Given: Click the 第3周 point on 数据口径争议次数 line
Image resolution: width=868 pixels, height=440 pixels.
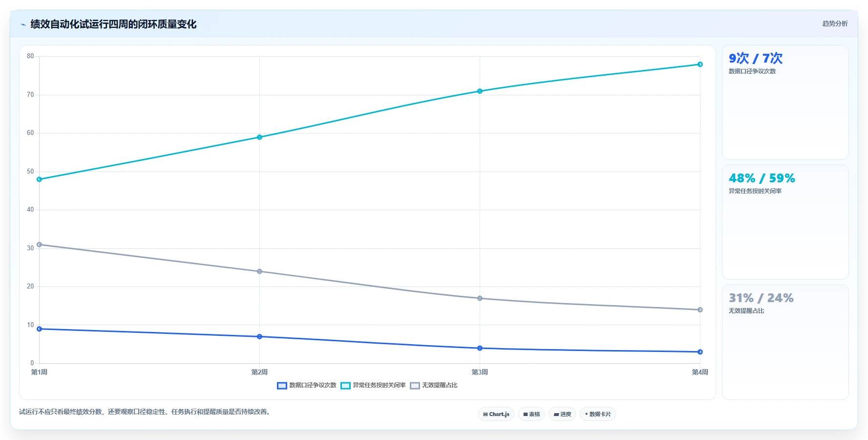Looking at the screenshot, I should (x=480, y=348).
